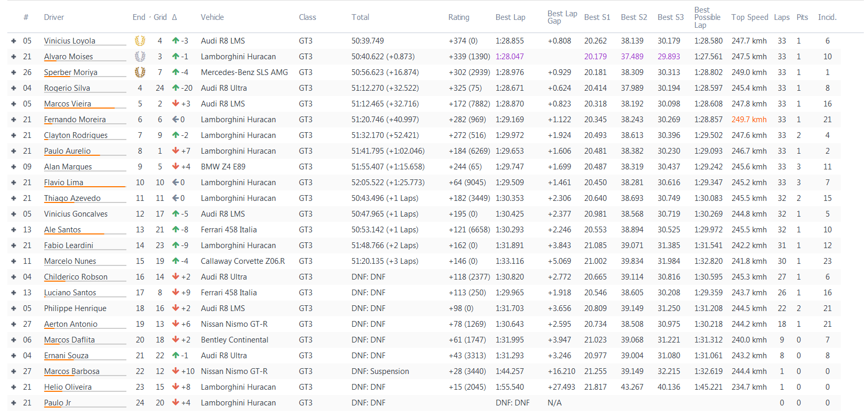Sort by the Best Lap column header

tap(510, 17)
